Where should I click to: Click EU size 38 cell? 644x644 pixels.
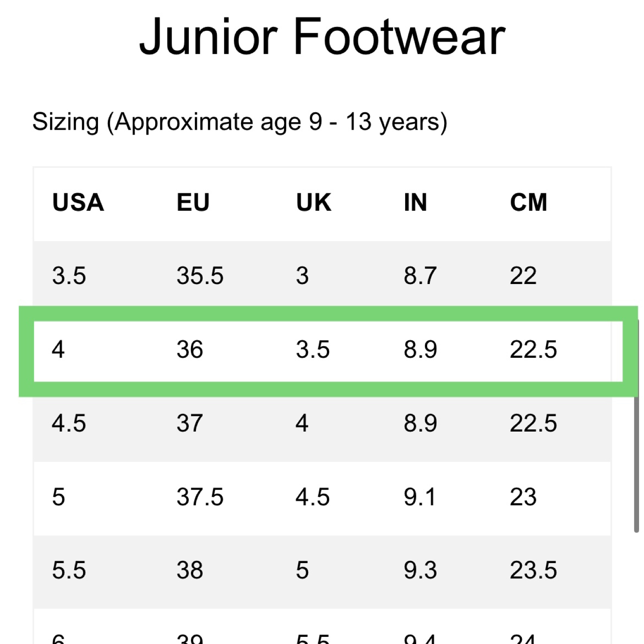point(190,571)
